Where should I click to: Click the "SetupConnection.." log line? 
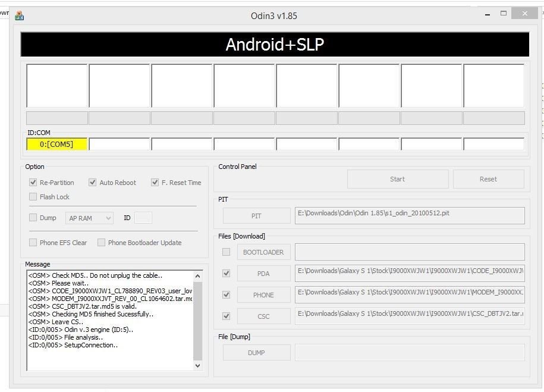pos(73,345)
